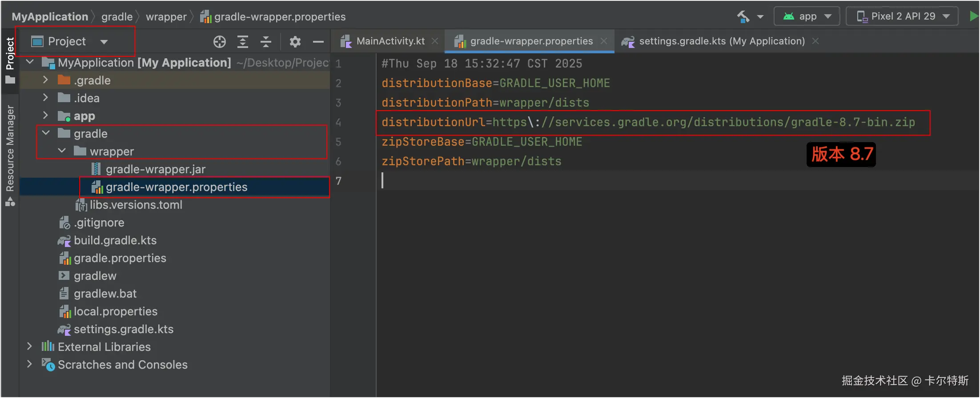Click the Scratches and Consoles icon
This screenshot has height=398, width=980.
[x=48, y=365]
